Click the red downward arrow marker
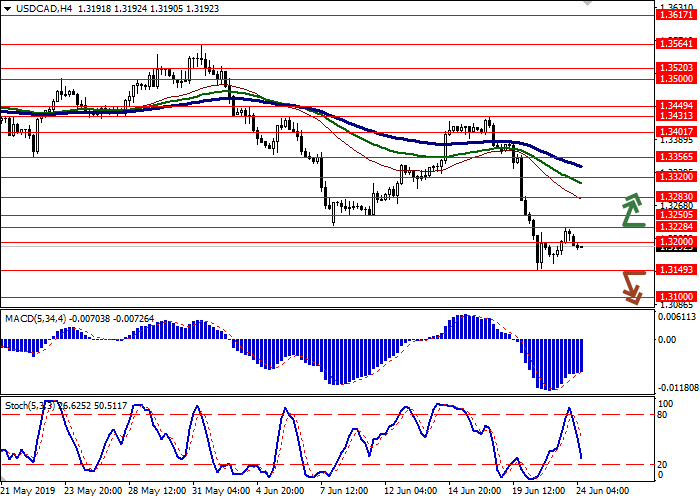This screenshot has height=500, width=700. coord(631,286)
